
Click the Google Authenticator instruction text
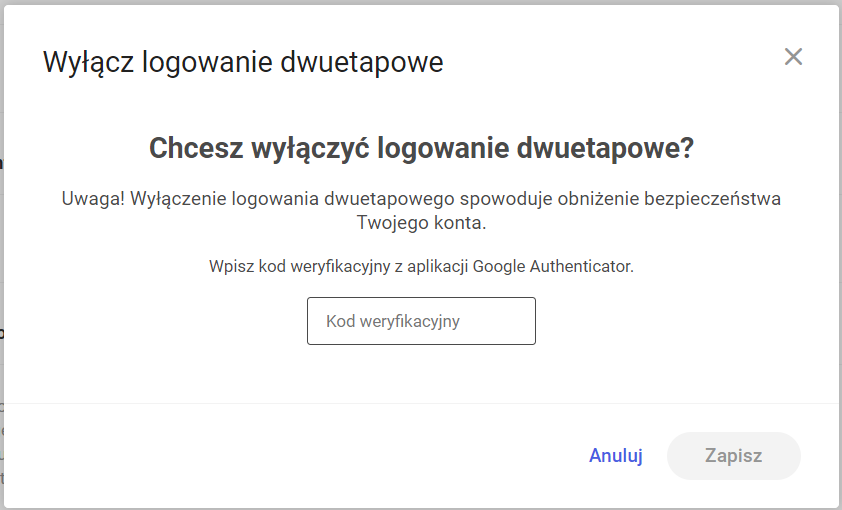point(422,266)
